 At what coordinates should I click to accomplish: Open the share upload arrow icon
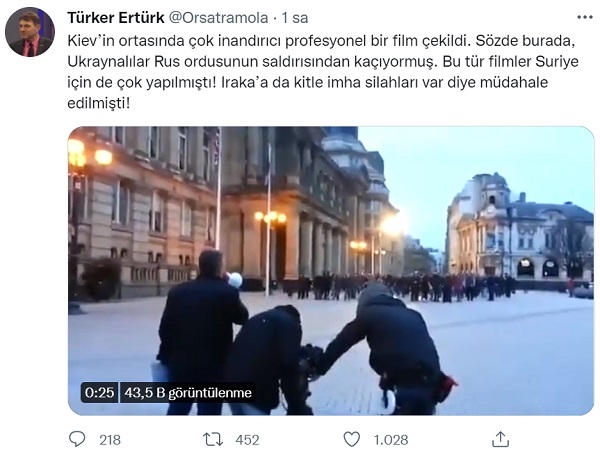(500, 439)
